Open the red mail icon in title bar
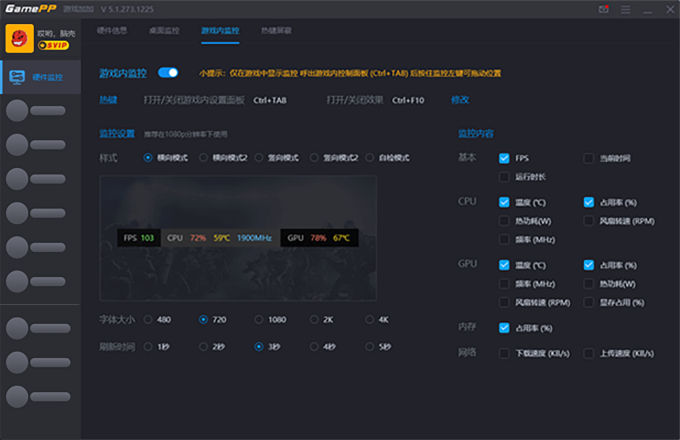The image size is (680, 440). pos(603,9)
